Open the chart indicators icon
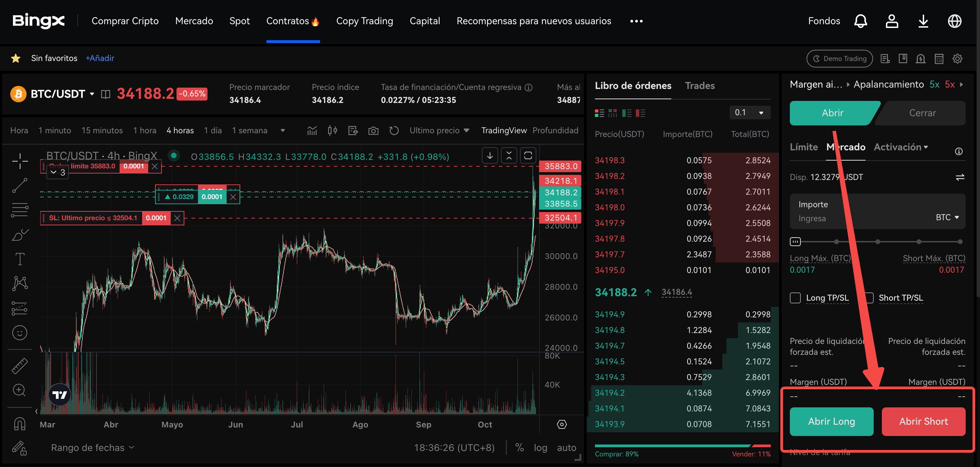 coord(312,131)
